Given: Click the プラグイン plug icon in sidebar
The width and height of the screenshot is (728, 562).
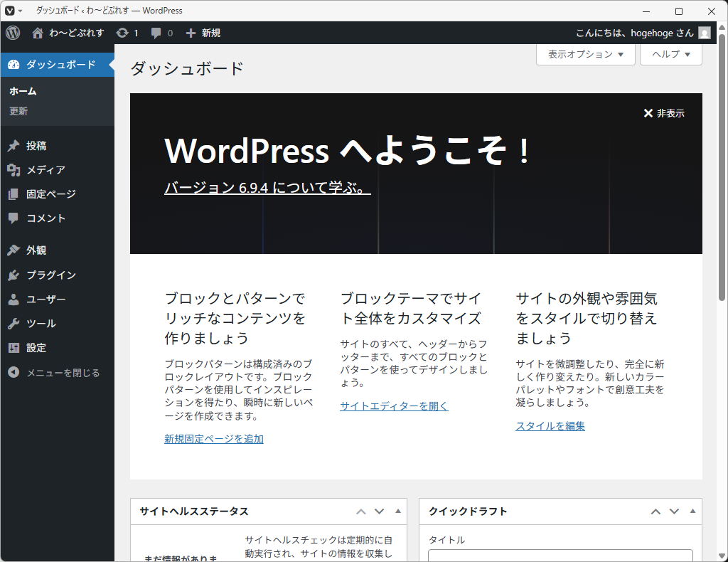Looking at the screenshot, I should pyautogui.click(x=14, y=275).
